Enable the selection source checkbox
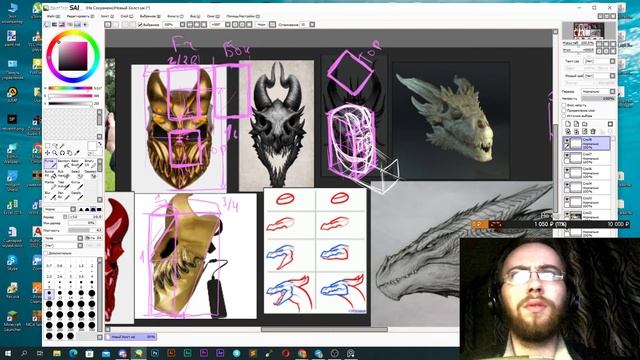Screen dimensions: 640x360 (564, 116)
